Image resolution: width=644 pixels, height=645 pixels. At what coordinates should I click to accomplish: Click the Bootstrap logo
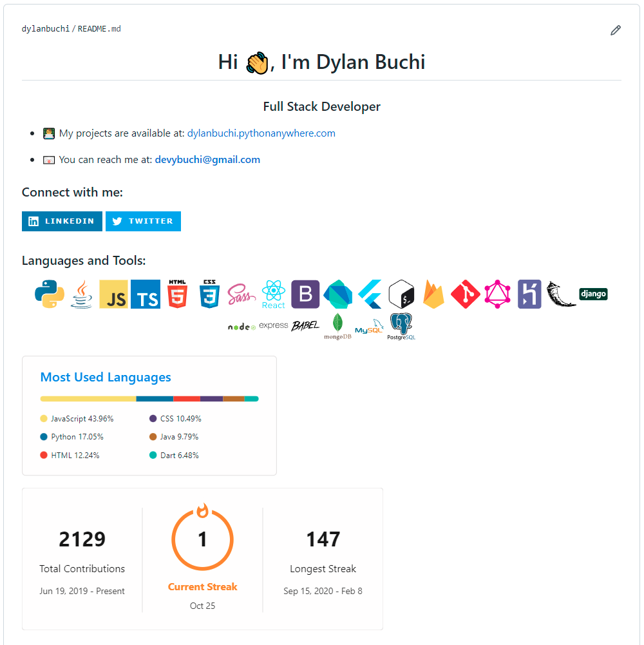click(x=305, y=294)
